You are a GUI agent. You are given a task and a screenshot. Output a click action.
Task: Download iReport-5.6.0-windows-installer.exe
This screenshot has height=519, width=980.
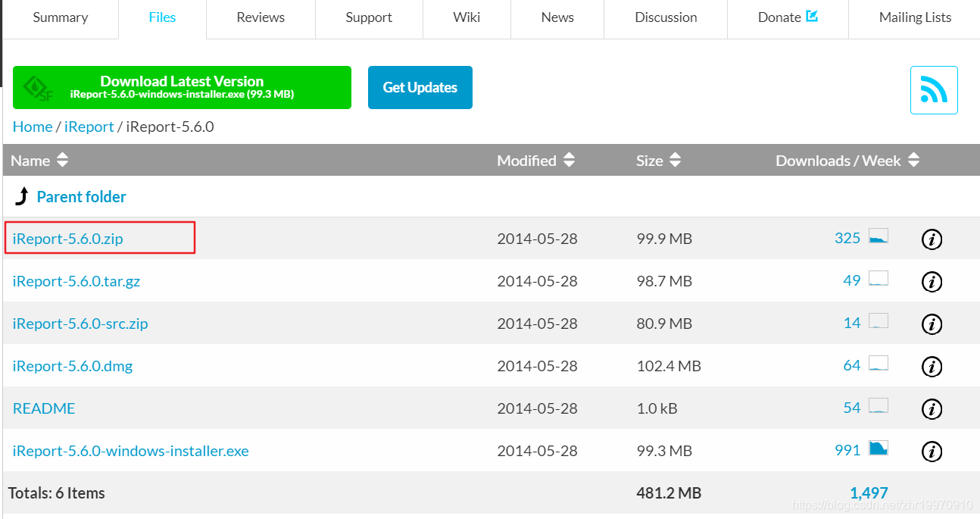click(x=131, y=451)
